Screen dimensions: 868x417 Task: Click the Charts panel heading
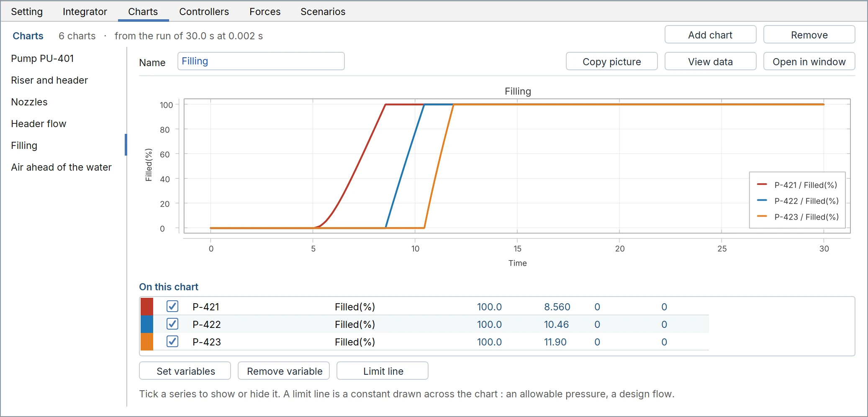[28, 36]
